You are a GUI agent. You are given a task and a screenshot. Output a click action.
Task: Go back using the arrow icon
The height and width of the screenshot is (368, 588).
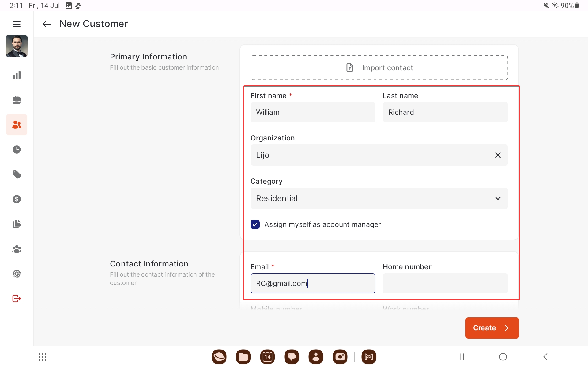tap(47, 24)
